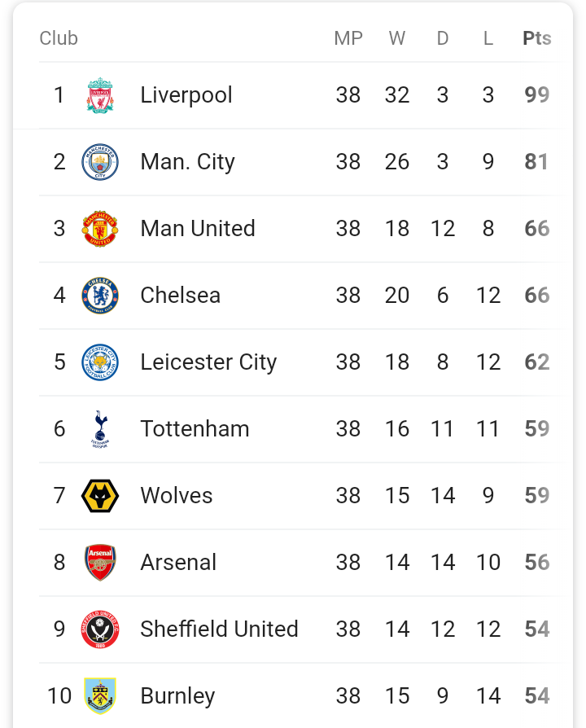The width and height of the screenshot is (586, 728).
Task: Click the Wolves wolf-head crest icon
Action: point(100,496)
